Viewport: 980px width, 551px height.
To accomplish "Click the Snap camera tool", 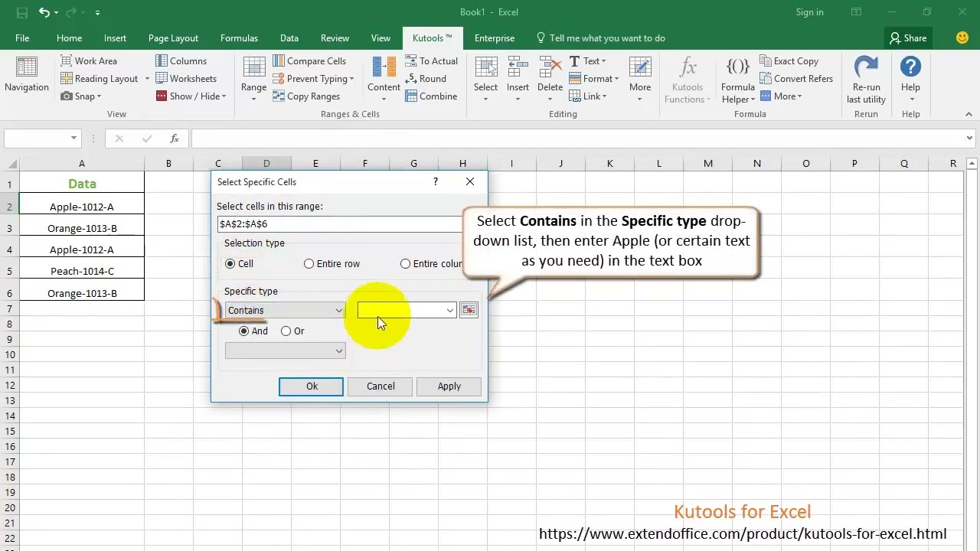I will (81, 96).
